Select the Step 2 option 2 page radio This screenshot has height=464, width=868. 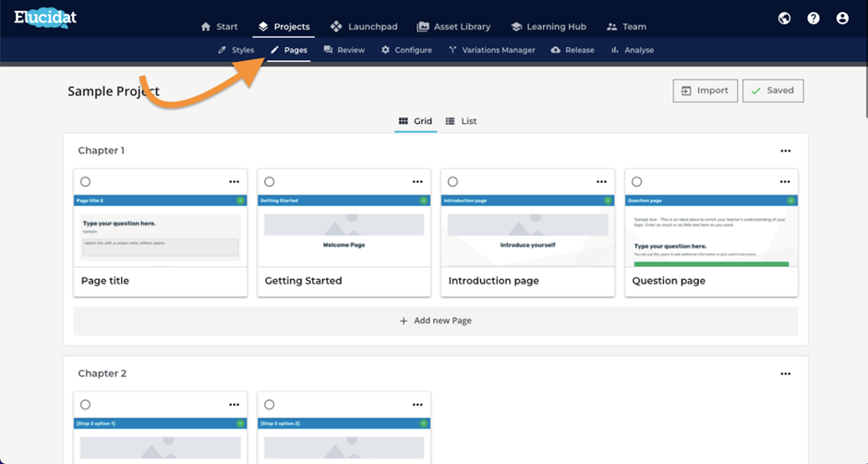[x=269, y=405]
